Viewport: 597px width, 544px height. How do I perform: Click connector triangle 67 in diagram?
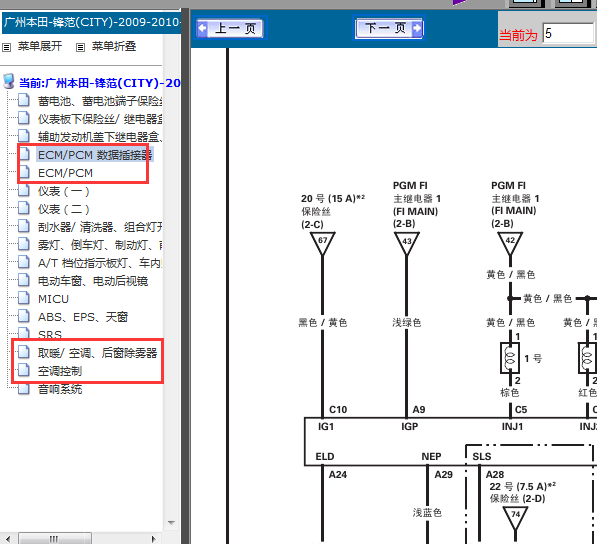click(322, 243)
